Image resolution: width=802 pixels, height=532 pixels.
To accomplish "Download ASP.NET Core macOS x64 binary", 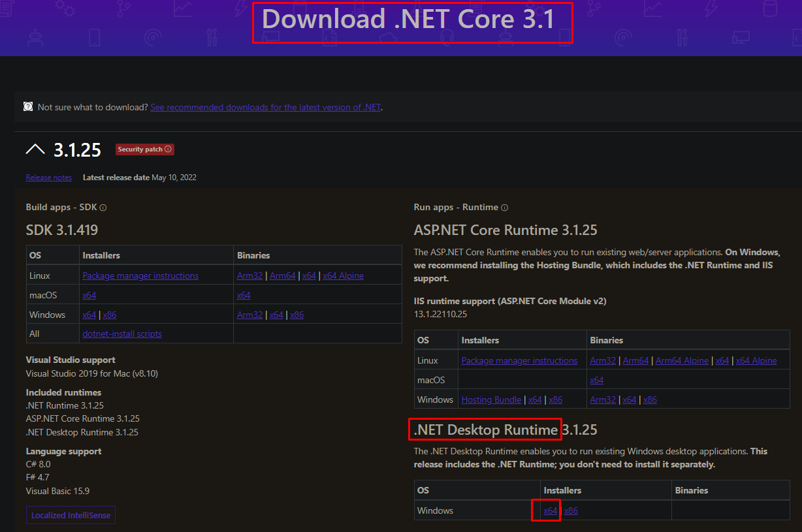I will tap(596, 380).
